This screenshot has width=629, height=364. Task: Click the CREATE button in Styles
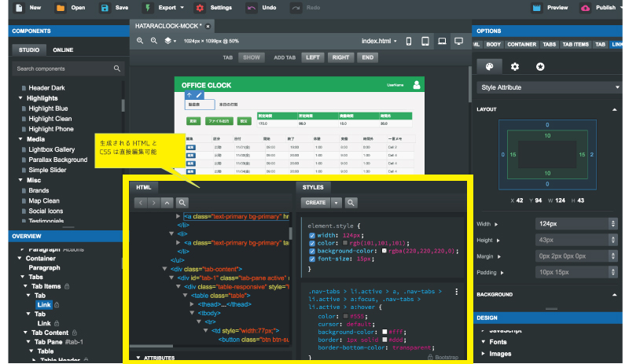pos(315,202)
